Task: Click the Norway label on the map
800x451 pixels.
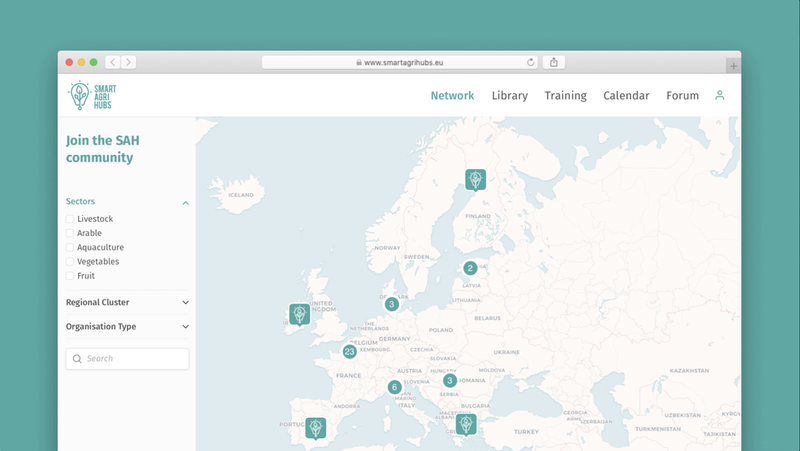Action: tap(387, 248)
